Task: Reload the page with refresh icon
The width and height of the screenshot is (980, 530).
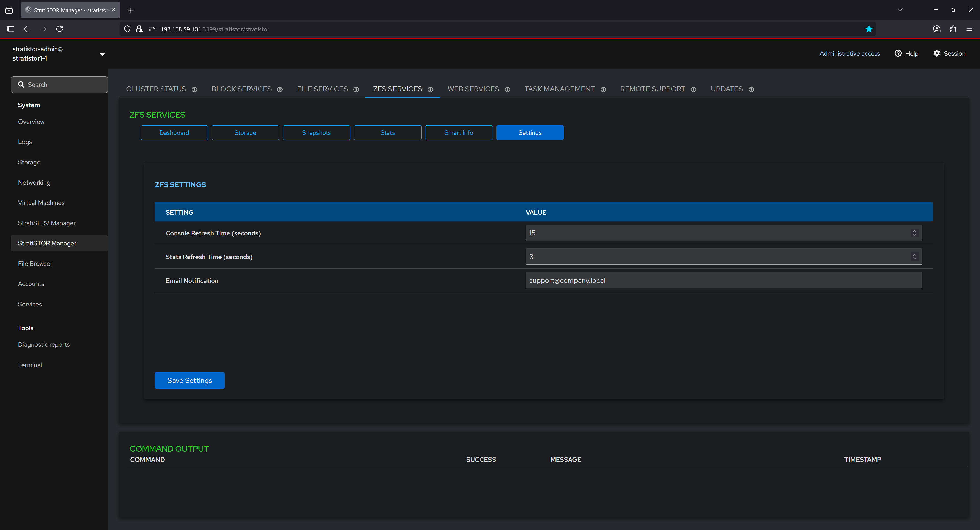Action: point(59,29)
